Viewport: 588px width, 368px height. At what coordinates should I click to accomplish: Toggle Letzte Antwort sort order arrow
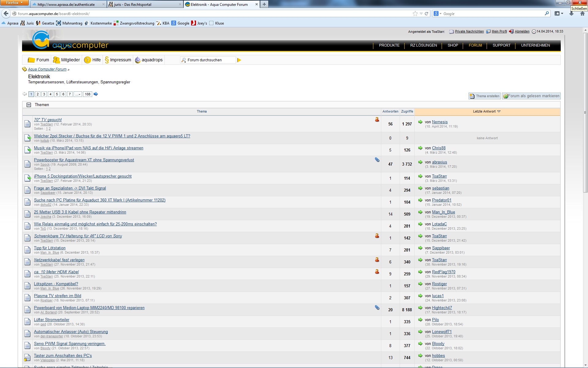(x=499, y=111)
